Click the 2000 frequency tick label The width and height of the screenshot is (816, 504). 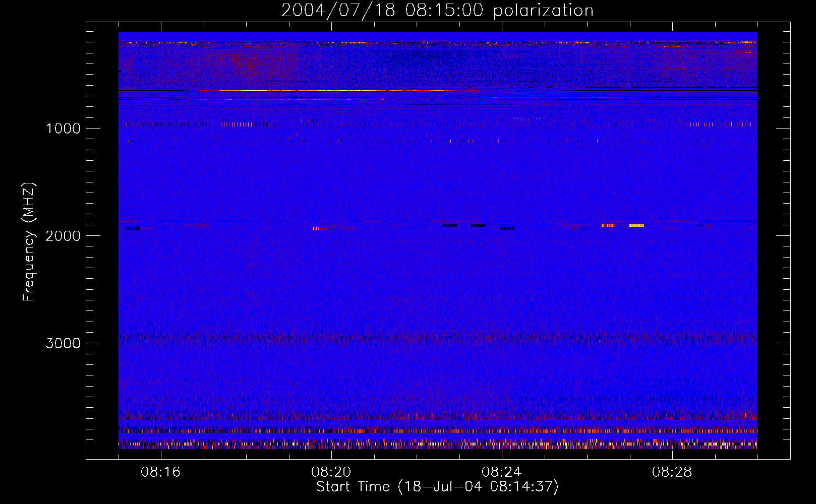click(63, 236)
